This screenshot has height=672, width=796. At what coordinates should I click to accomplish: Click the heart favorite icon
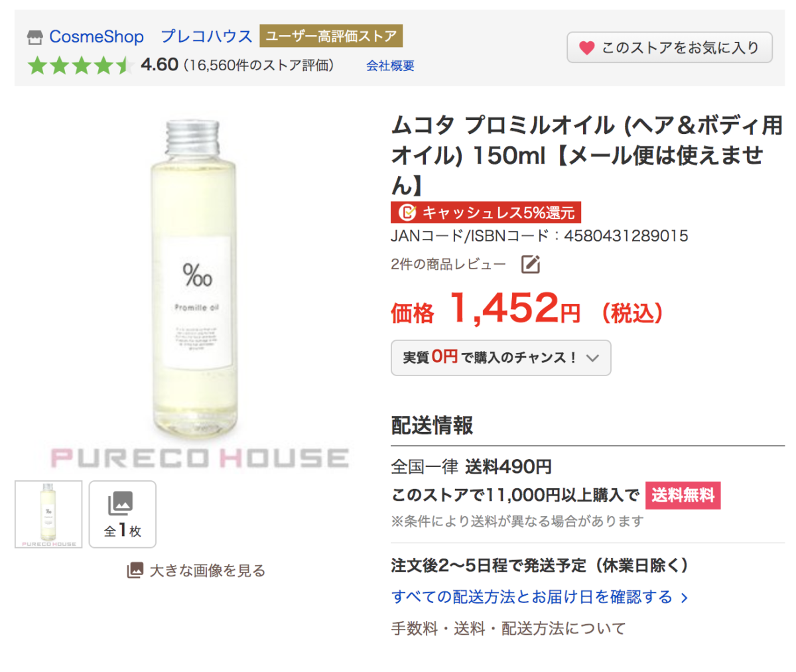pos(586,48)
